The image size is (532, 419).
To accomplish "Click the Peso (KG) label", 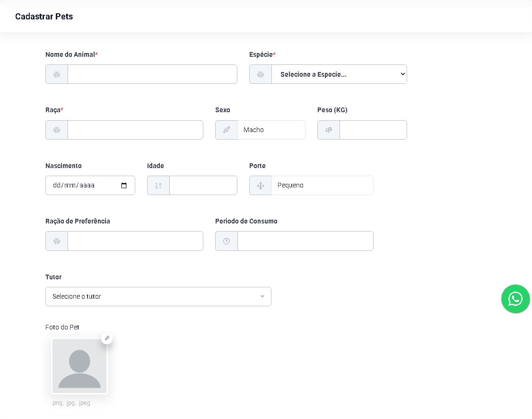I will point(332,110).
